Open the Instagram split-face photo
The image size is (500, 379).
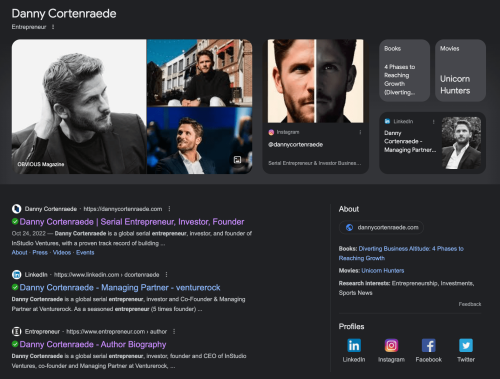[x=316, y=81]
